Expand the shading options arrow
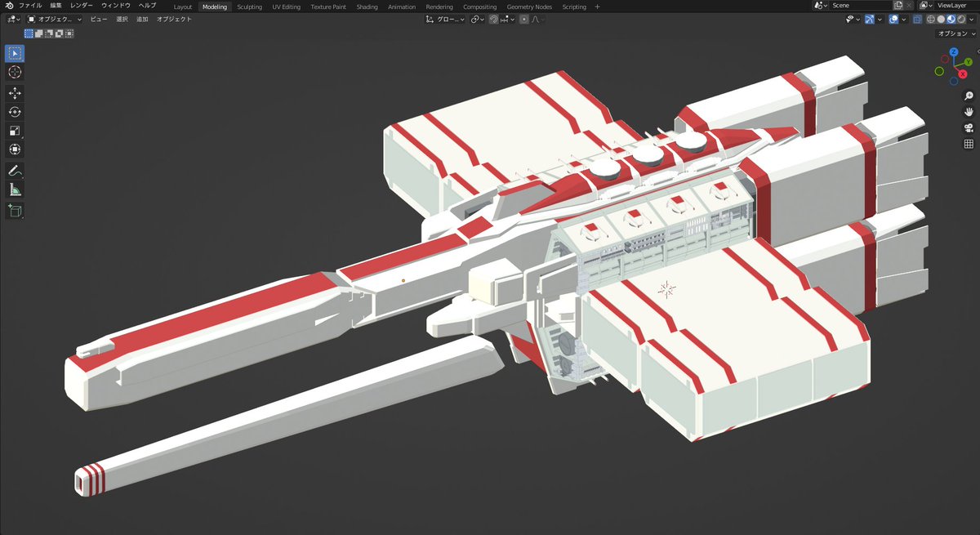This screenshot has height=535, width=980. 972,19
